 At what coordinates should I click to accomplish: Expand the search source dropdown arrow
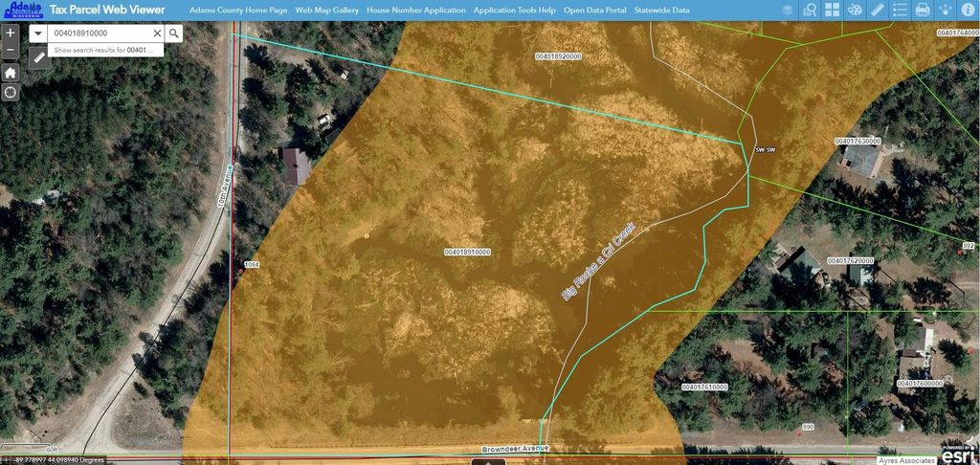click(37, 33)
